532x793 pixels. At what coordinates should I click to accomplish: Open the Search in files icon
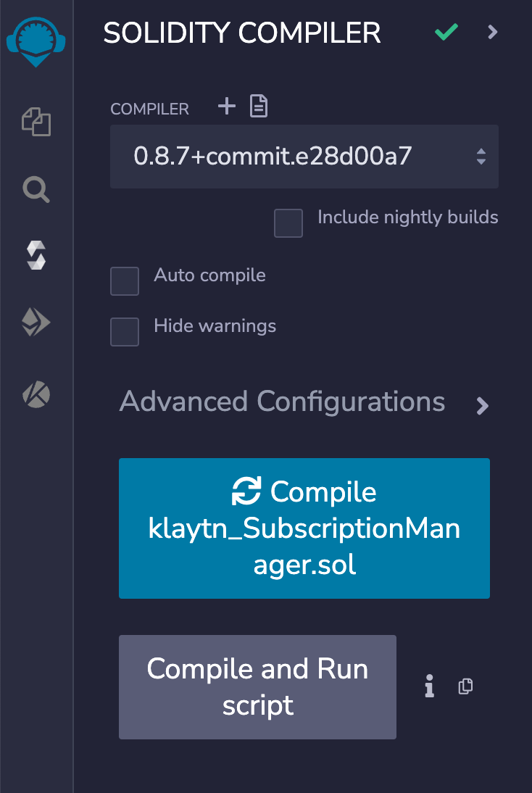click(36, 190)
